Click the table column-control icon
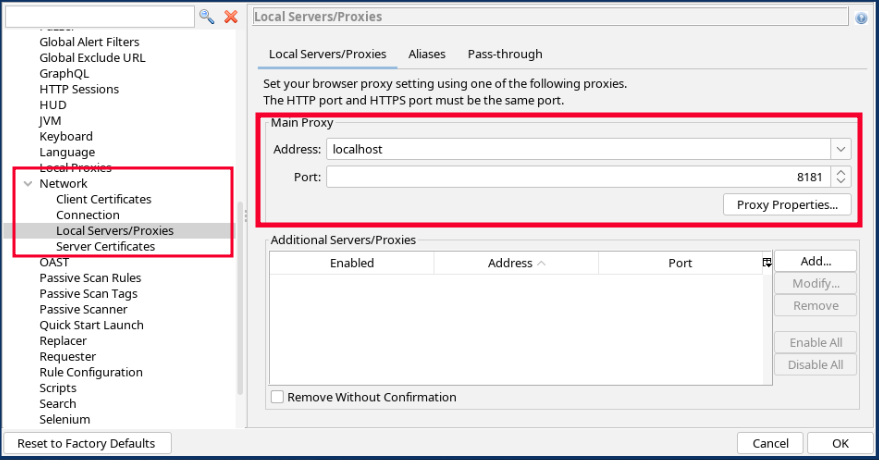Image resolution: width=879 pixels, height=460 pixels. pyautogui.click(x=767, y=262)
